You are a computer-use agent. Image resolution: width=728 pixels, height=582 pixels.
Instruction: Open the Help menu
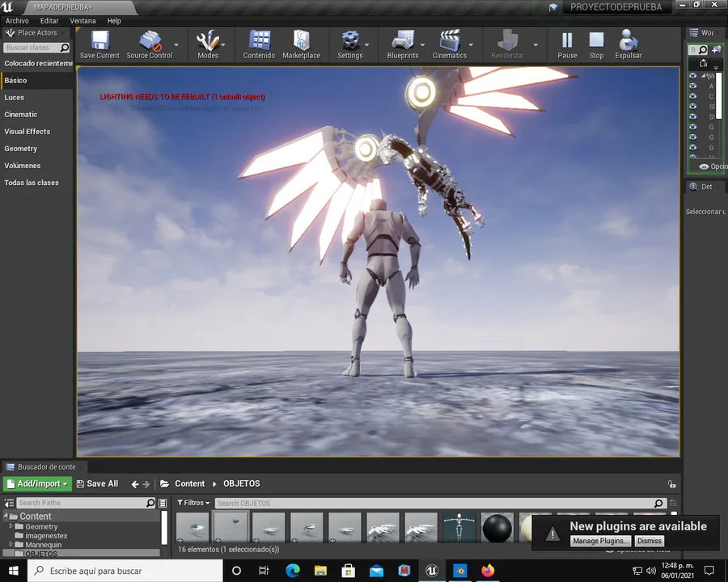pos(114,21)
